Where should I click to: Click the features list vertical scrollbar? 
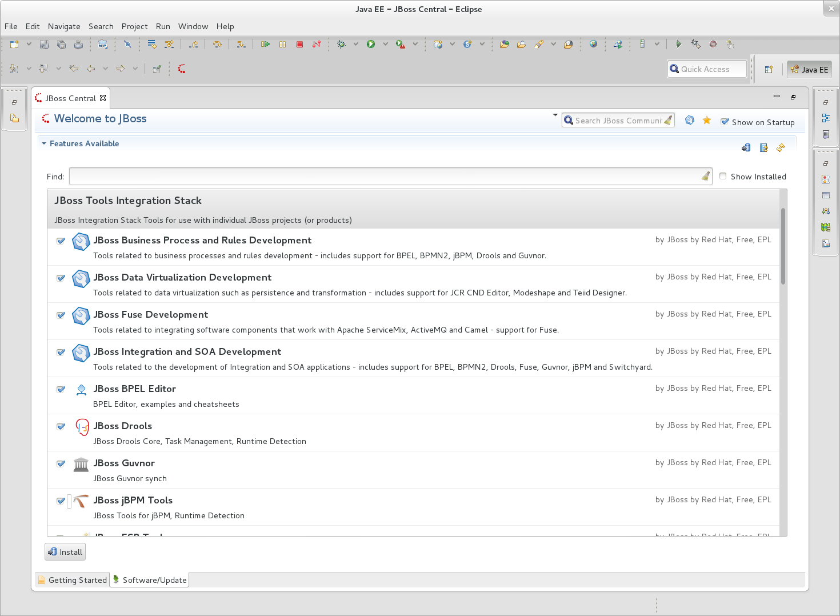click(x=783, y=246)
